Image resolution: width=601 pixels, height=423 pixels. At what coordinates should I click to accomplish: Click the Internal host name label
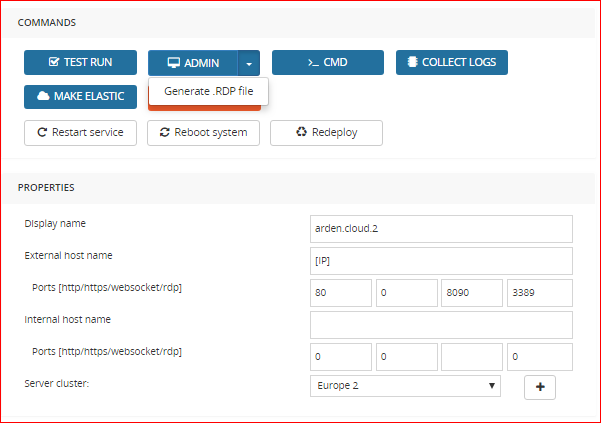coord(67,320)
